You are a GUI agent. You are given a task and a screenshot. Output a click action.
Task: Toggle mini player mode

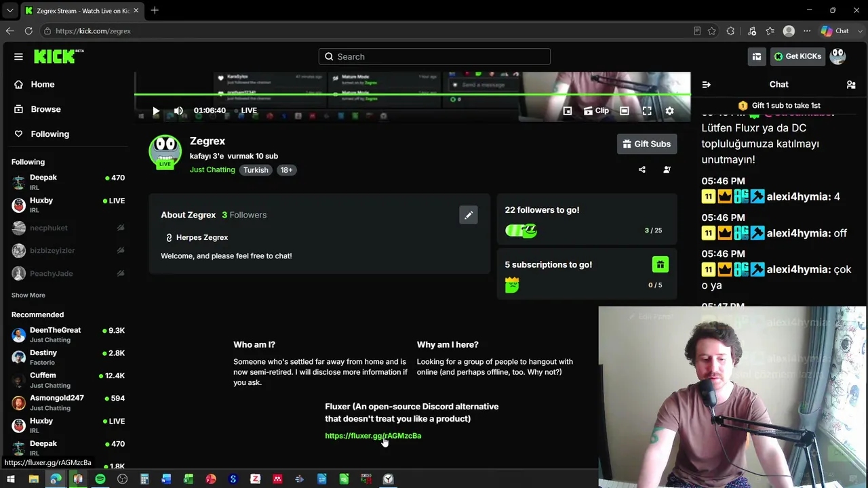pos(568,110)
